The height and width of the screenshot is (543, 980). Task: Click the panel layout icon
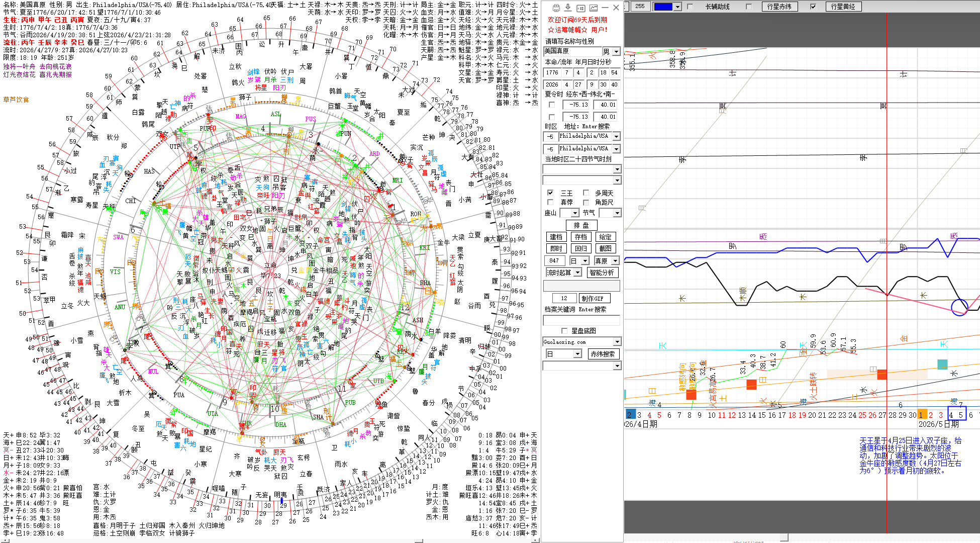[x=580, y=8]
